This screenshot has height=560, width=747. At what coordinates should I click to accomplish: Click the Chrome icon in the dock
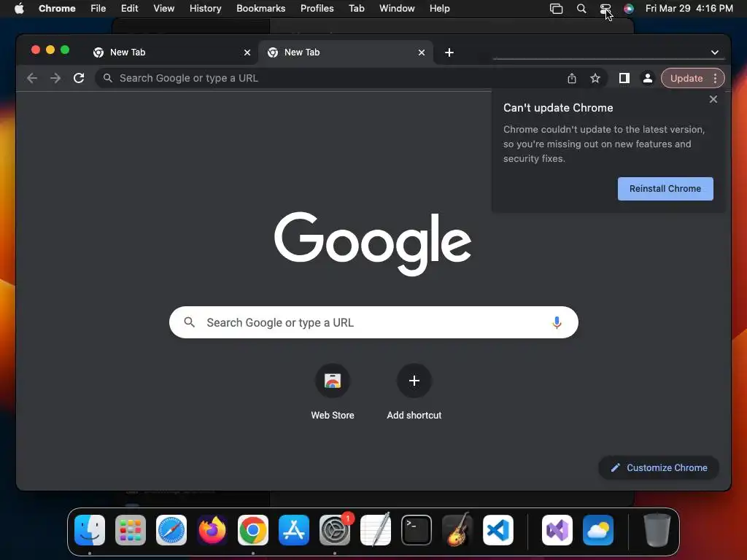(x=253, y=530)
